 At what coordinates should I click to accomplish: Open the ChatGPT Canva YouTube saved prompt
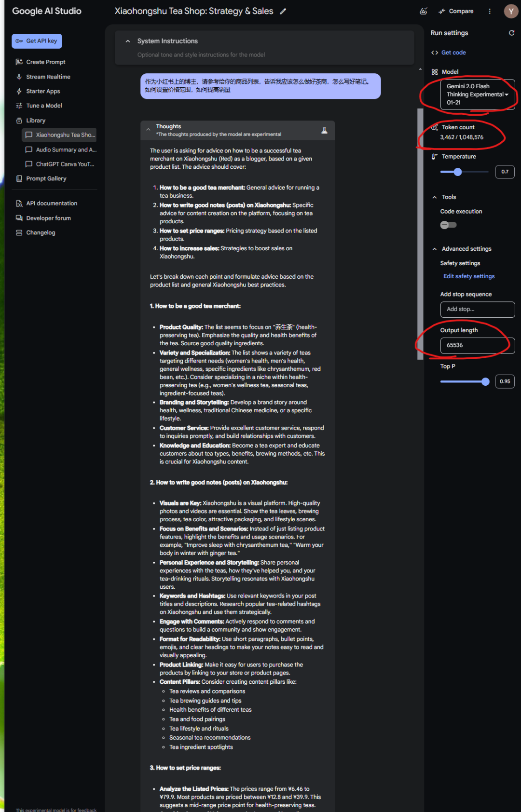pos(59,164)
